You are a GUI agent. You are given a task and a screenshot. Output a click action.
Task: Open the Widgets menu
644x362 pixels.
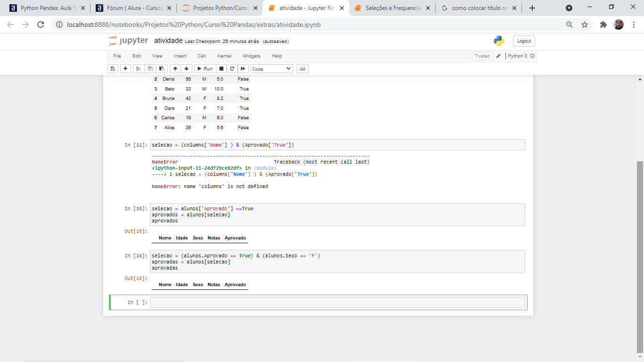coord(251,56)
